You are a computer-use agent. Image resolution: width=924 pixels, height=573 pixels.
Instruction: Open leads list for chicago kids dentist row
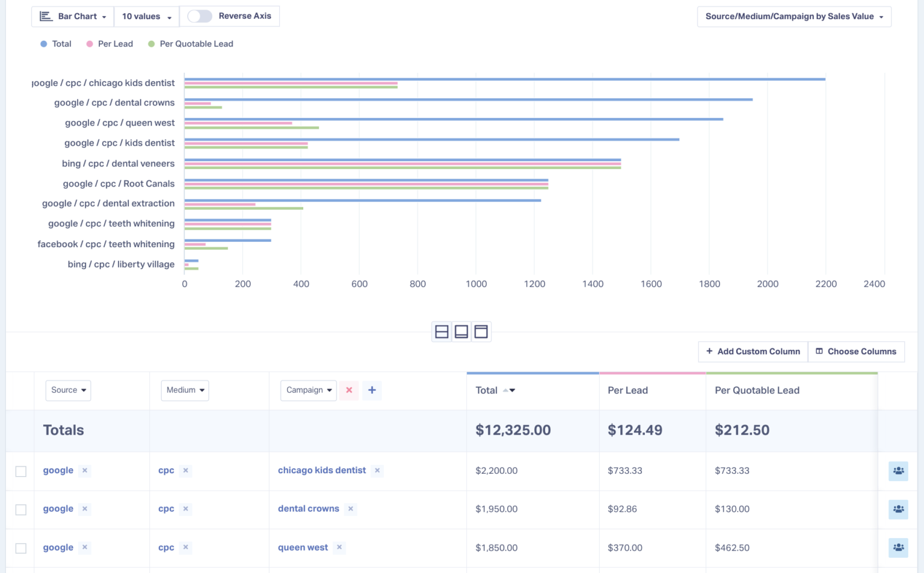pos(898,471)
